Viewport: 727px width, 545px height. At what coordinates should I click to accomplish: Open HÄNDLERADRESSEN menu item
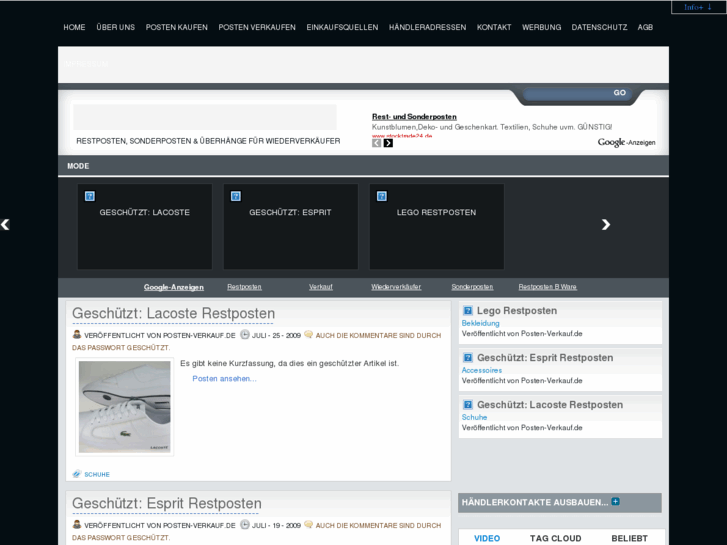[427, 27]
